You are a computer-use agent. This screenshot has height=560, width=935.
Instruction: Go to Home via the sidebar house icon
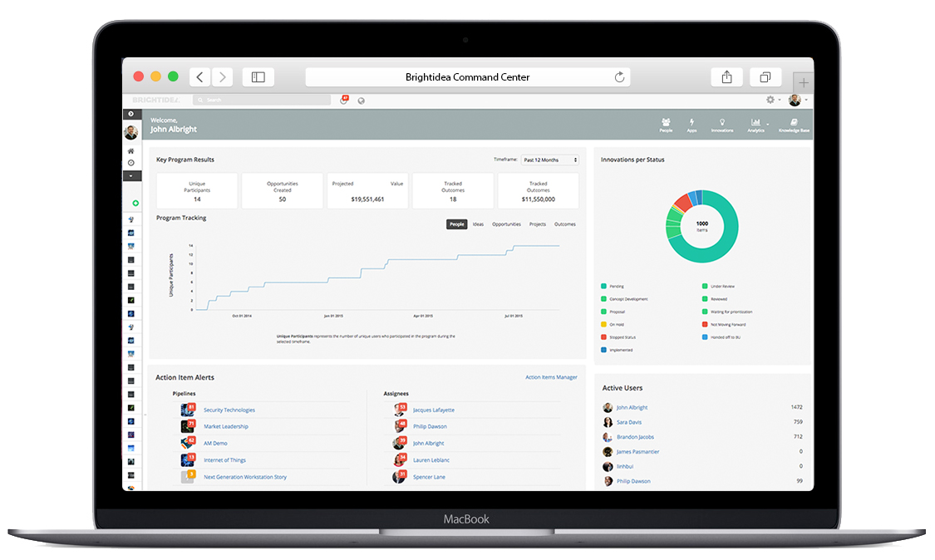coord(131,151)
